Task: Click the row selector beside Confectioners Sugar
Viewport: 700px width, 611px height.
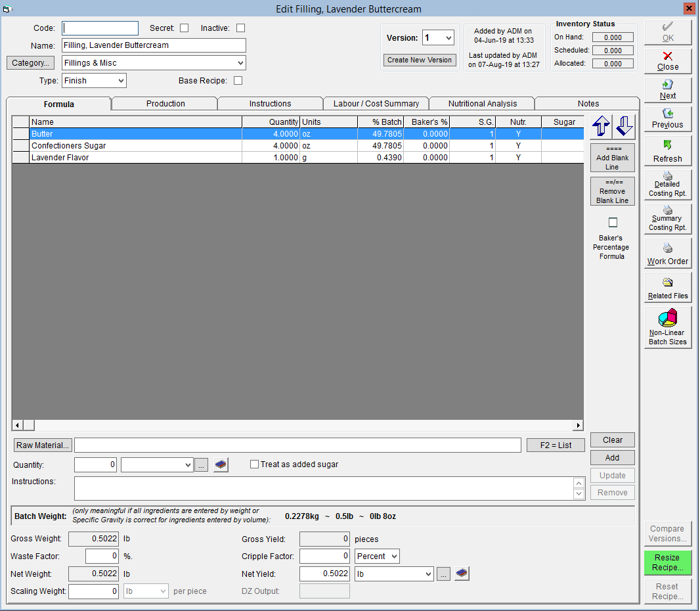Action: pos(20,146)
